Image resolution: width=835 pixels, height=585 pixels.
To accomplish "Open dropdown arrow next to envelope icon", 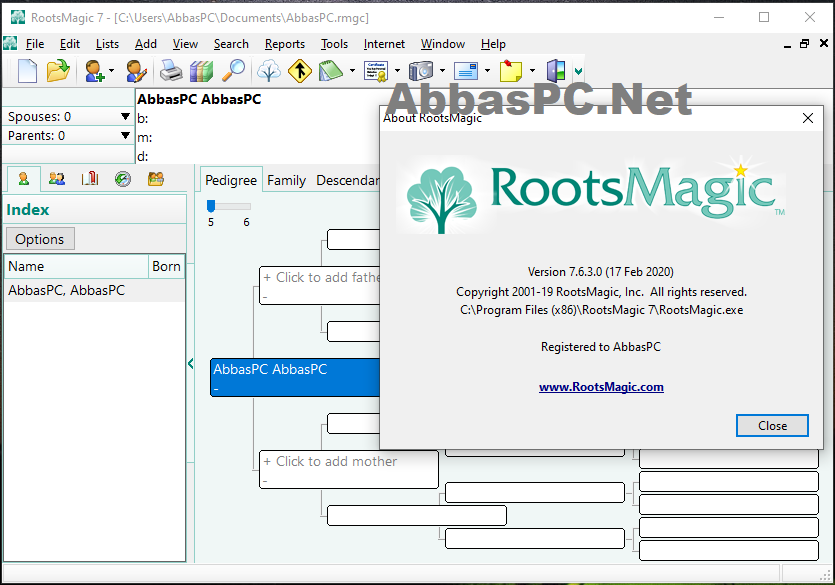I will (487, 70).
